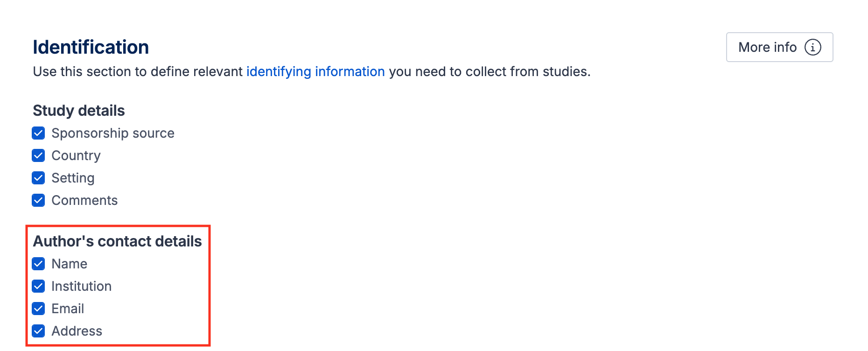Viewport: 868px width, 351px height.
Task: Uncheck the Country checkbox
Action: pyautogui.click(x=38, y=155)
